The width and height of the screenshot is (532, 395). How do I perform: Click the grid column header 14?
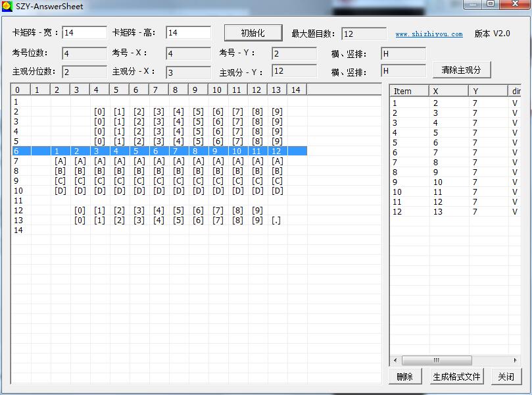[297, 90]
